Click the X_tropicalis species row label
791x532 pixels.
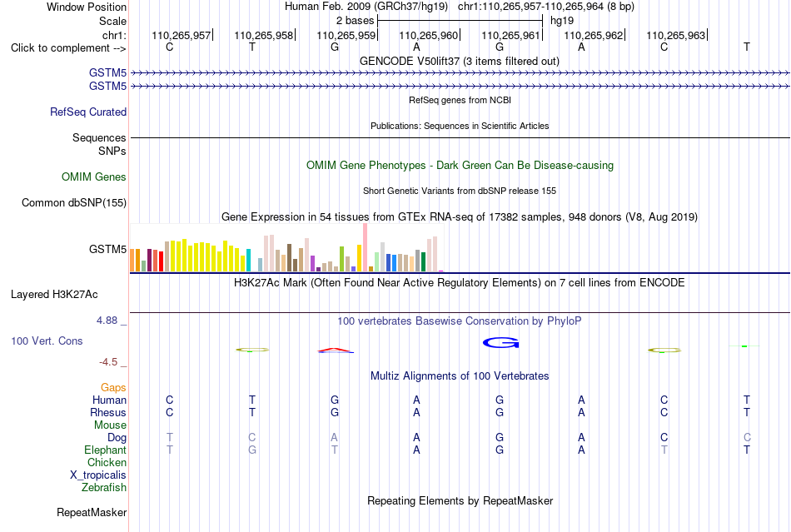[98, 475]
